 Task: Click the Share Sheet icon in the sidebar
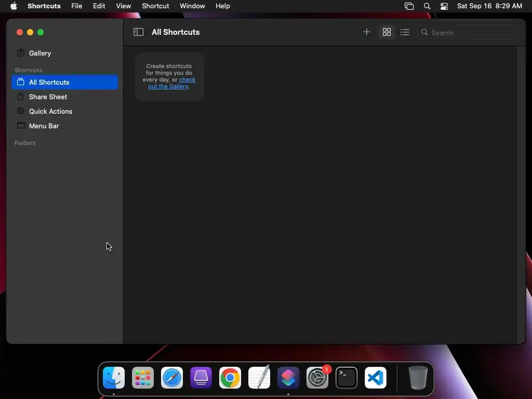pos(21,96)
